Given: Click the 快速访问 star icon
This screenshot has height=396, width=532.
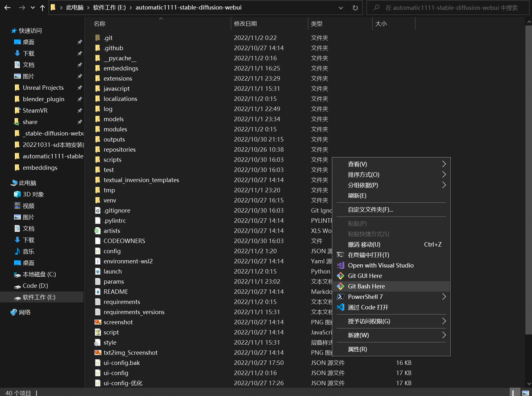Looking at the screenshot, I should coord(14,30).
